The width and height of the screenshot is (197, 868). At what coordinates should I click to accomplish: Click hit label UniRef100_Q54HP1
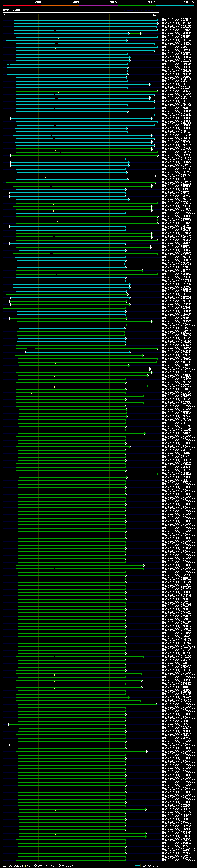click(177, 433)
